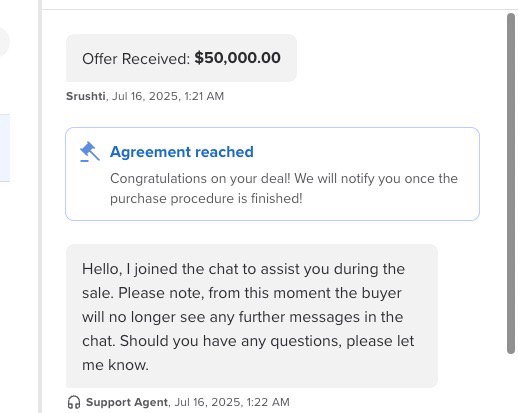The image size is (518, 413).
Task: Open the Srushti sender name
Action: [86, 96]
